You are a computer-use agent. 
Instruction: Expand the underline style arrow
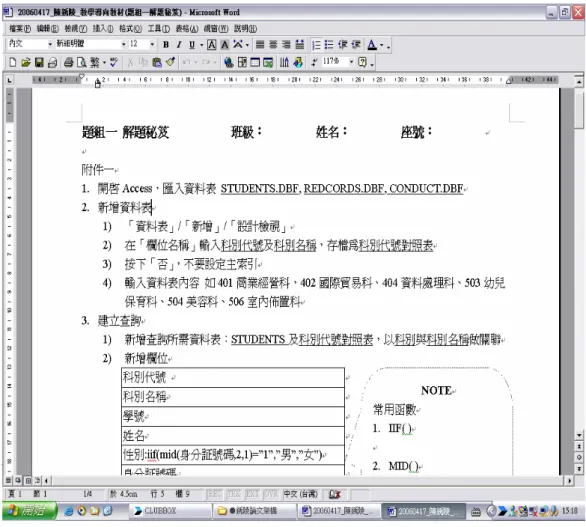pos(201,45)
